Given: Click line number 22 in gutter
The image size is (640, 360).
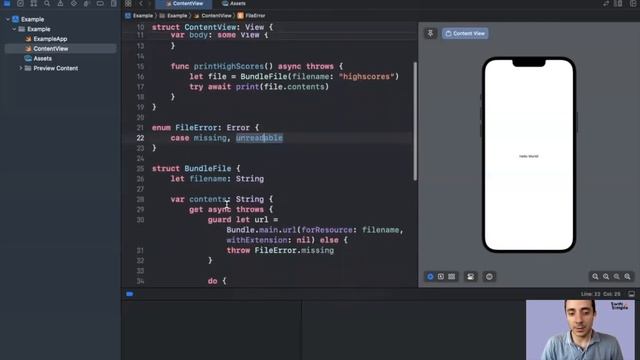Looking at the screenshot, I should click(140, 138).
